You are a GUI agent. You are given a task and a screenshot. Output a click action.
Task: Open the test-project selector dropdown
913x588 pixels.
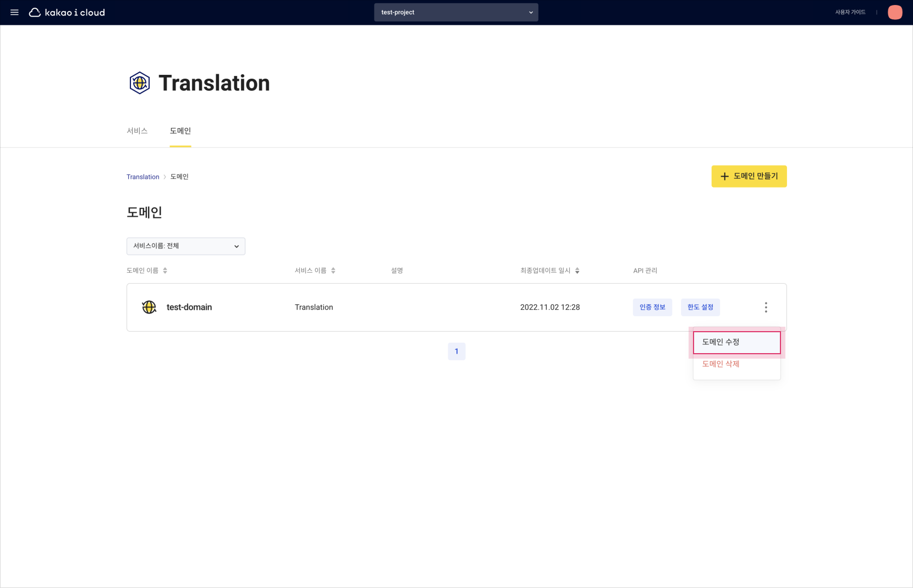click(x=456, y=12)
